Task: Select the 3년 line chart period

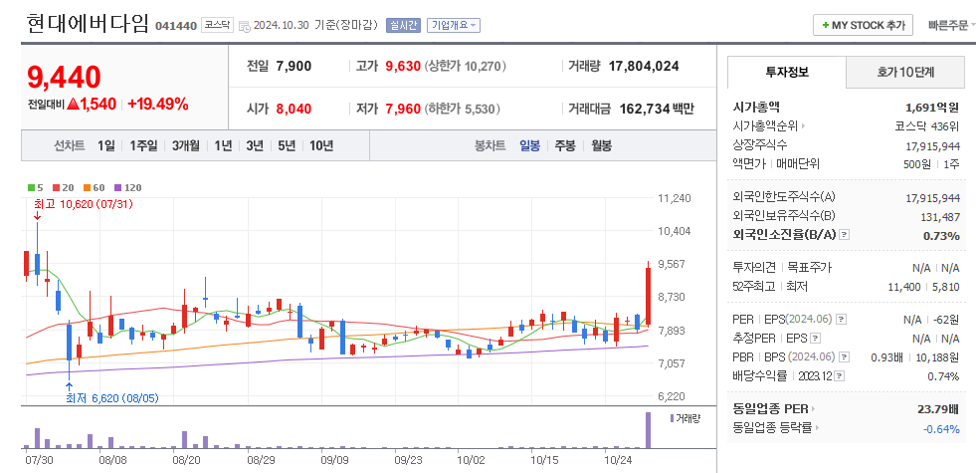Action: coord(255,145)
